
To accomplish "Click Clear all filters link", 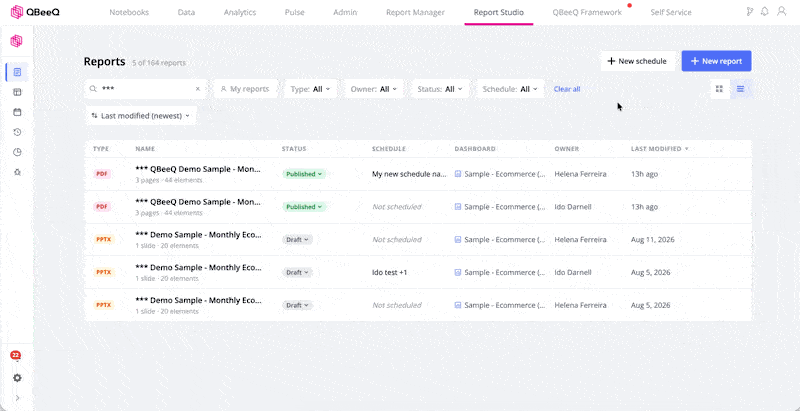I will click(x=567, y=89).
